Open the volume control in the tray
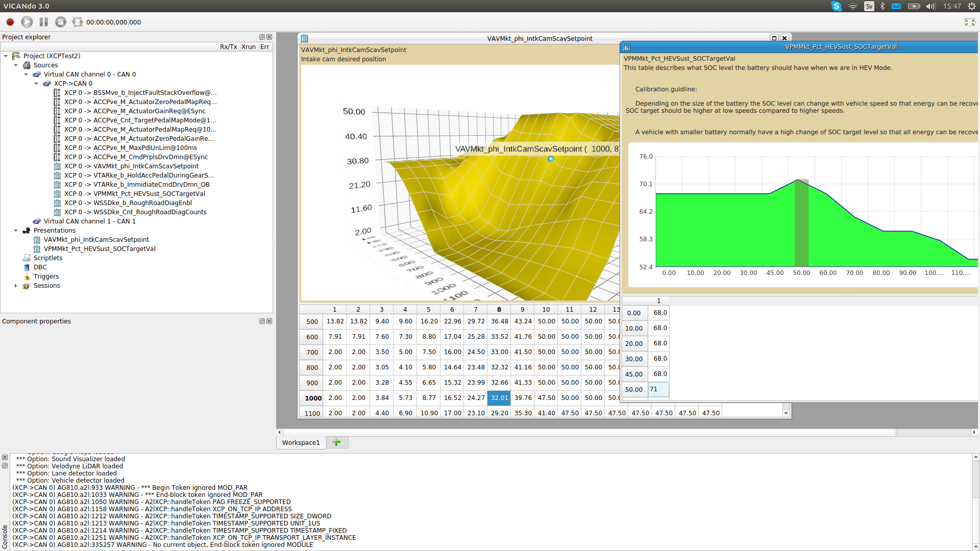Viewport: 980px width, 551px height. [930, 6]
